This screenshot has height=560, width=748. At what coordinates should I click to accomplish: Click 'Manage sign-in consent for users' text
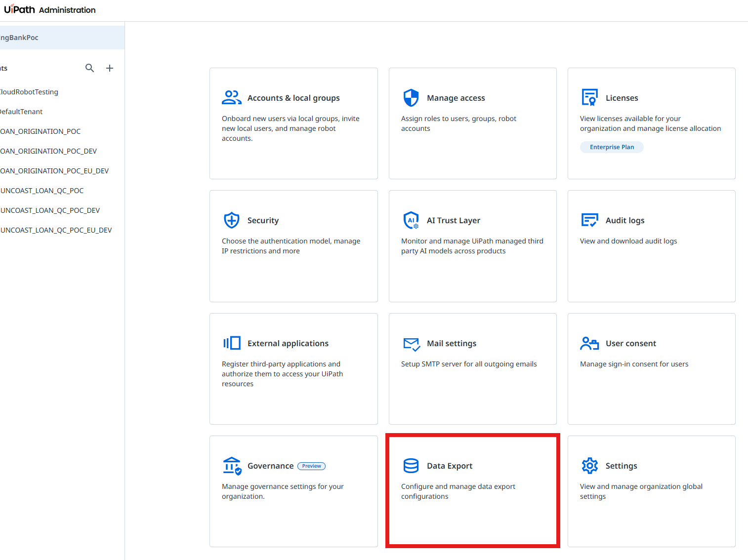(634, 364)
